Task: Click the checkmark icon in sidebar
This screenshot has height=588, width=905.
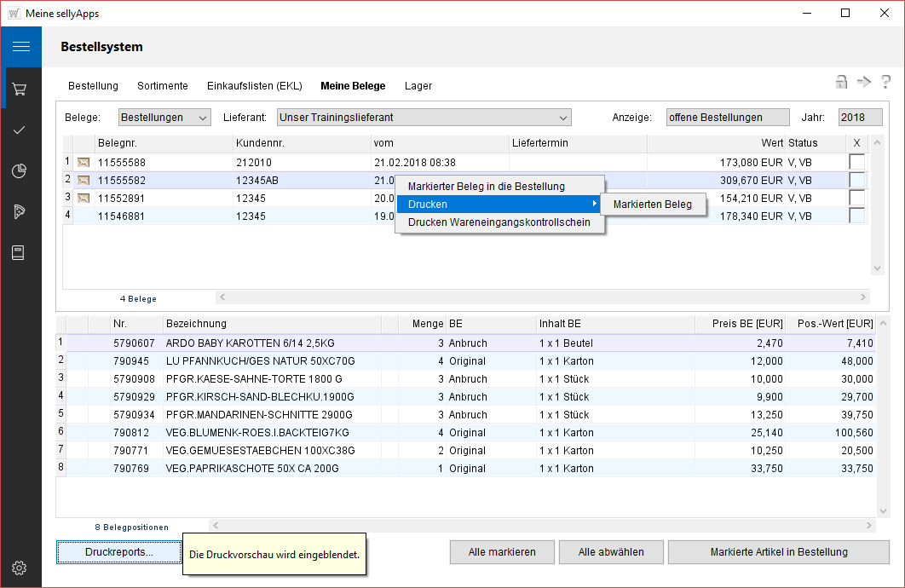Action: pyautogui.click(x=20, y=130)
